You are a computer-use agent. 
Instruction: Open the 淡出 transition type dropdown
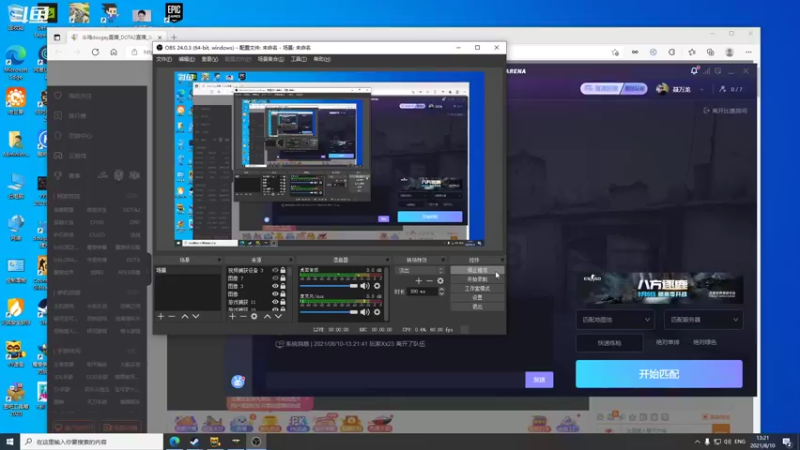[x=420, y=270]
